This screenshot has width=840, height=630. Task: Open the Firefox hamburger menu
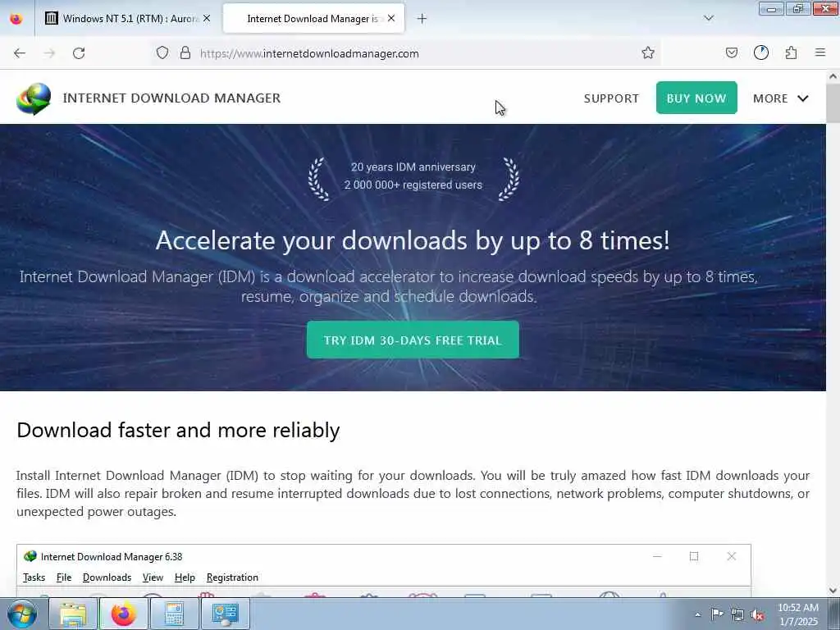[820, 52]
